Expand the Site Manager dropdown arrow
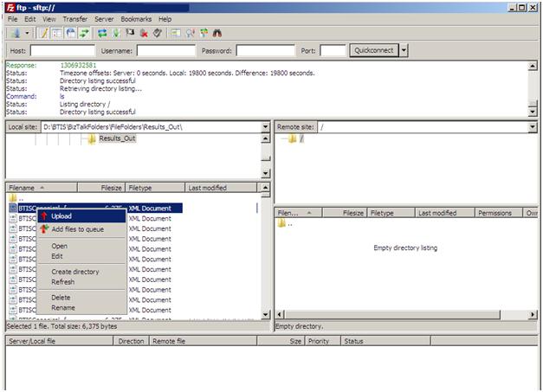This screenshot has height=392, width=543. point(27,33)
